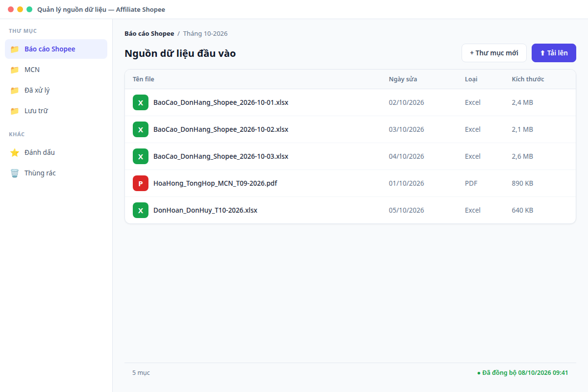Click size 640 KB
This screenshot has width=588, height=392.
point(522,210)
